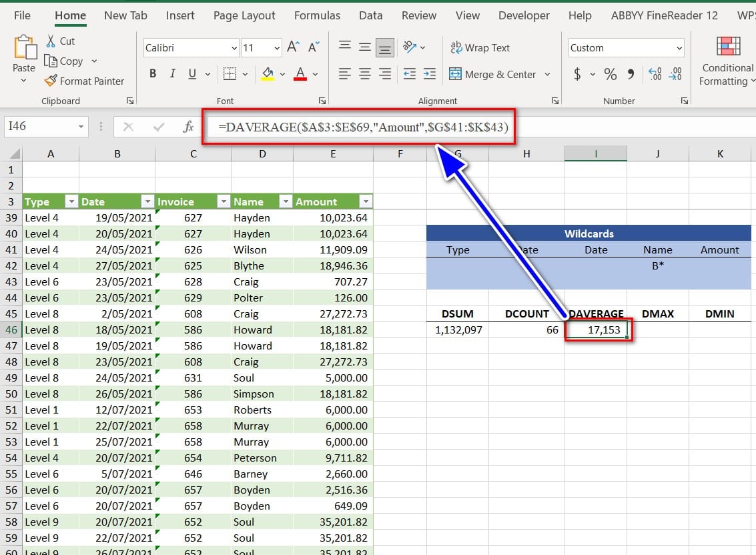Click the Increase Font Size icon
756x555 pixels.
click(293, 47)
